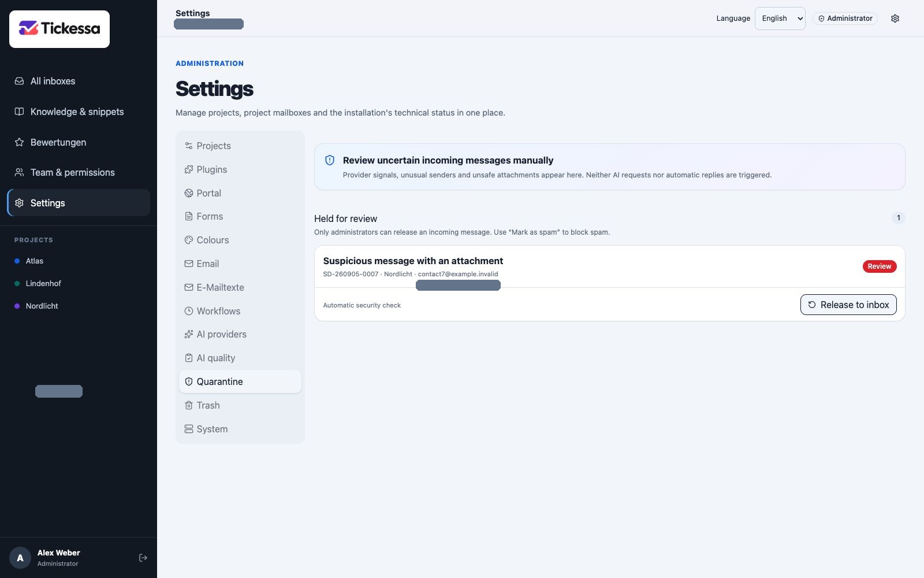Open 'Suspicious message with an attachment' entry
924x578 pixels.
click(413, 261)
